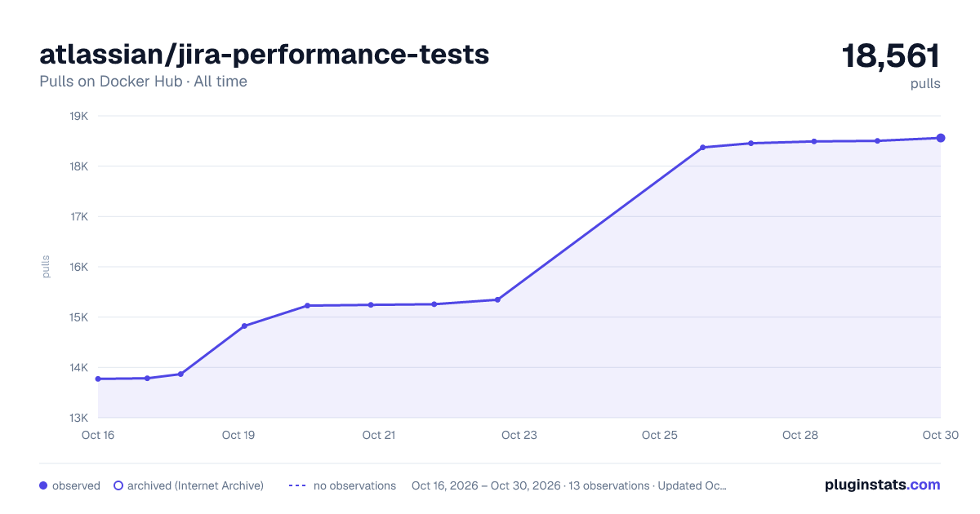Click the Oct 21 x-axis label
Viewport: 980px width, 514px height.
pyautogui.click(x=379, y=435)
